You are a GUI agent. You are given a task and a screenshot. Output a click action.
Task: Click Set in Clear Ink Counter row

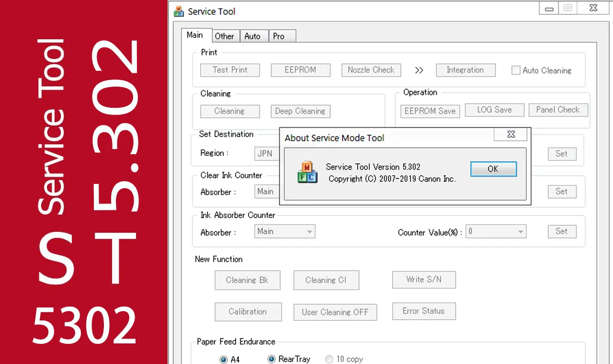pyautogui.click(x=562, y=192)
